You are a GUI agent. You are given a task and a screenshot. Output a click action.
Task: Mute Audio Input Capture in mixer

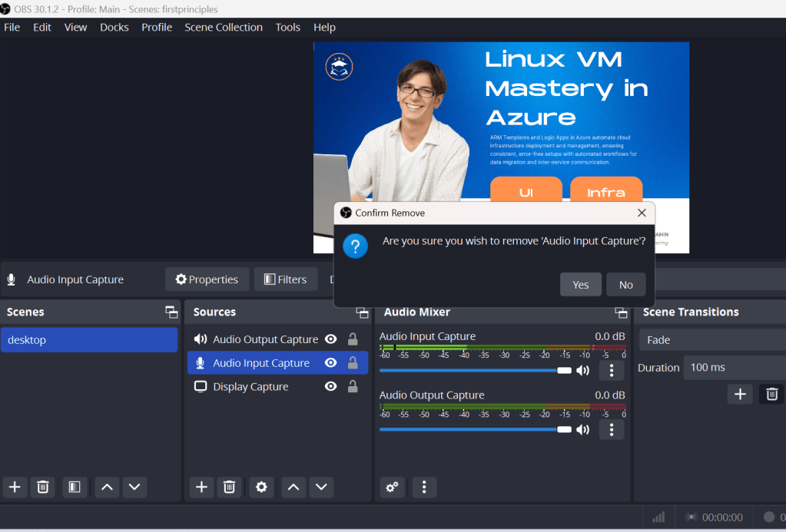point(582,371)
